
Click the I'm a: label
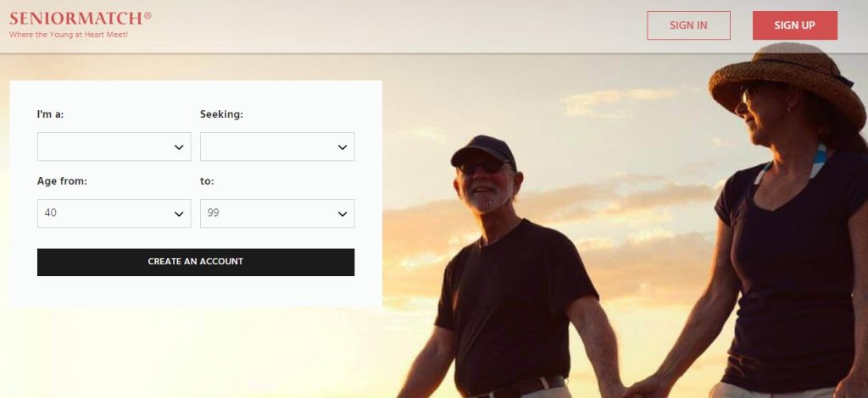[x=50, y=114]
